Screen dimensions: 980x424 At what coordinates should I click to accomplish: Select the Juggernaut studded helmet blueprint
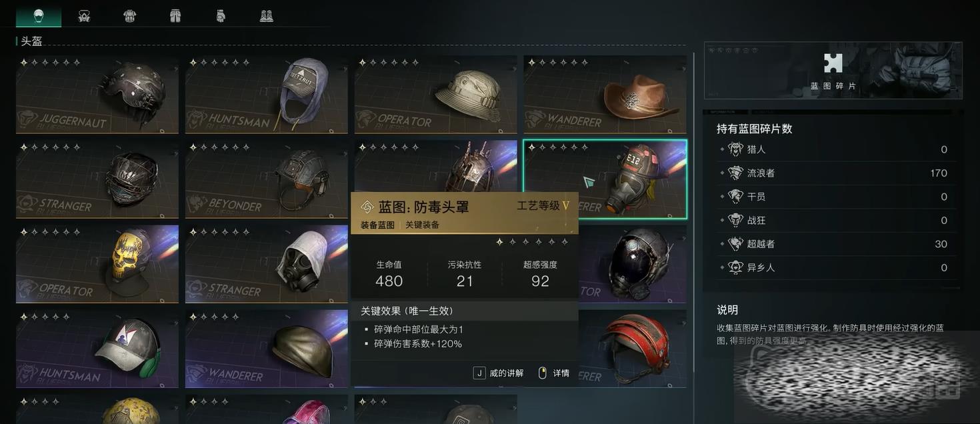pyautogui.click(x=97, y=95)
